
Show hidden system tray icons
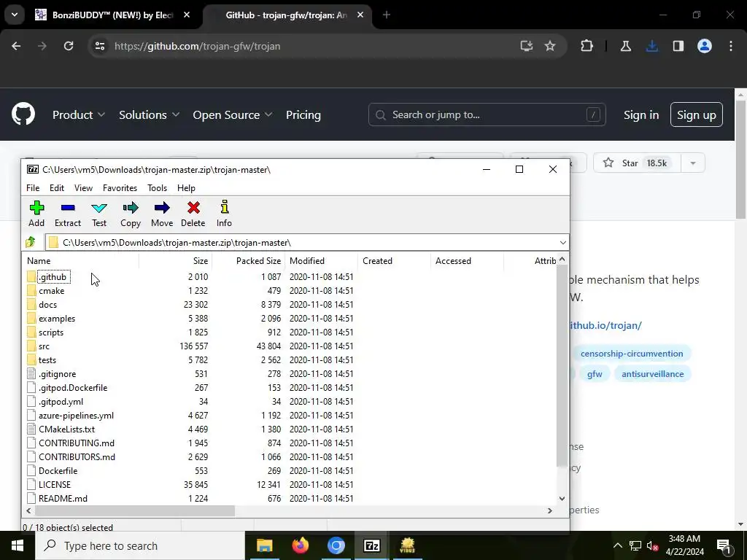click(617, 545)
